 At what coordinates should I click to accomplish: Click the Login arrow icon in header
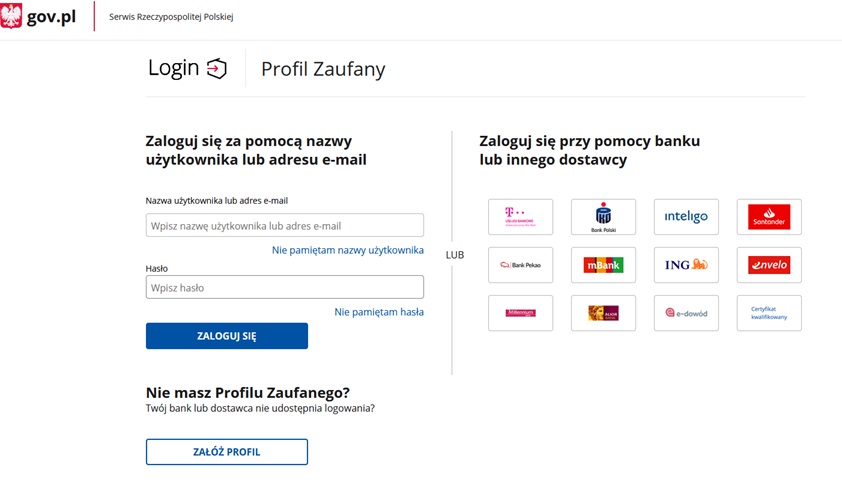[x=217, y=68]
